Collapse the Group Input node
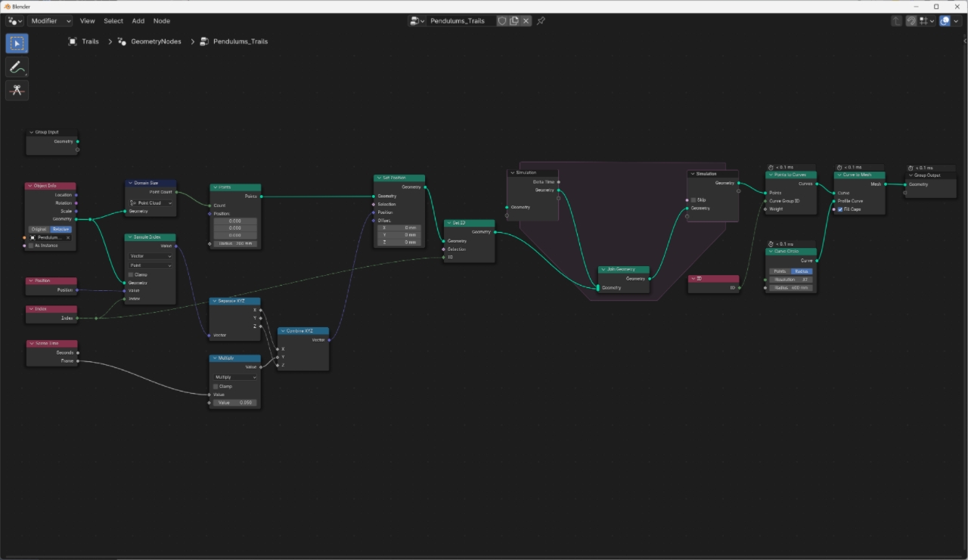 [x=32, y=132]
